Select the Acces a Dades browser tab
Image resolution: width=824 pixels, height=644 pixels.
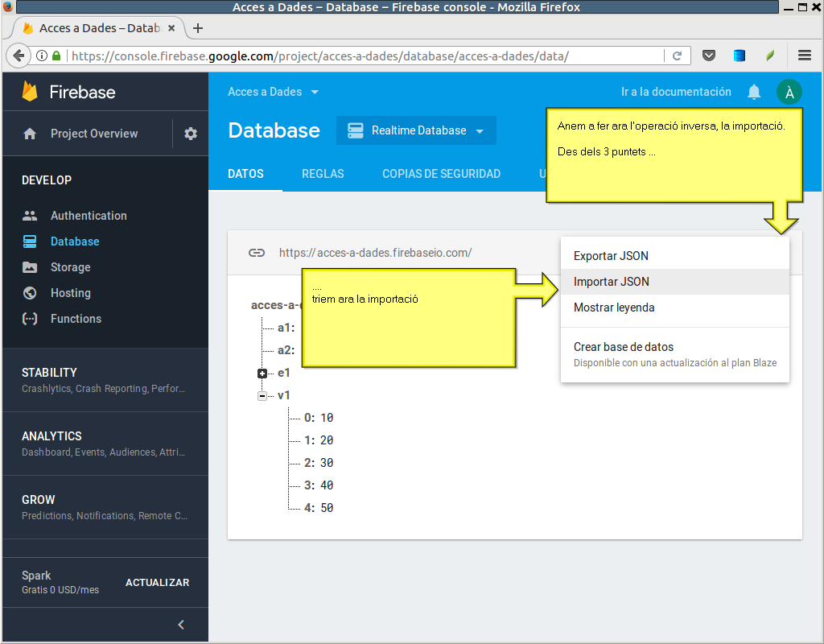tap(99, 28)
